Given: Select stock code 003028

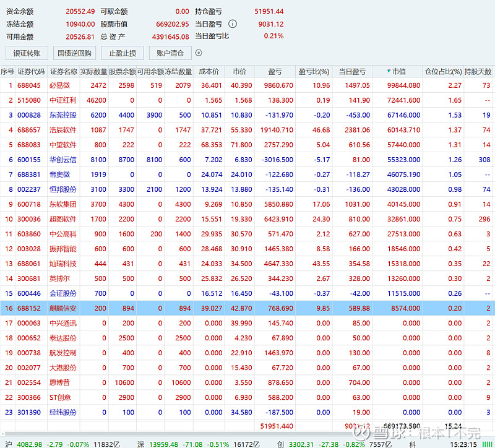Looking at the screenshot, I should click(29, 249).
